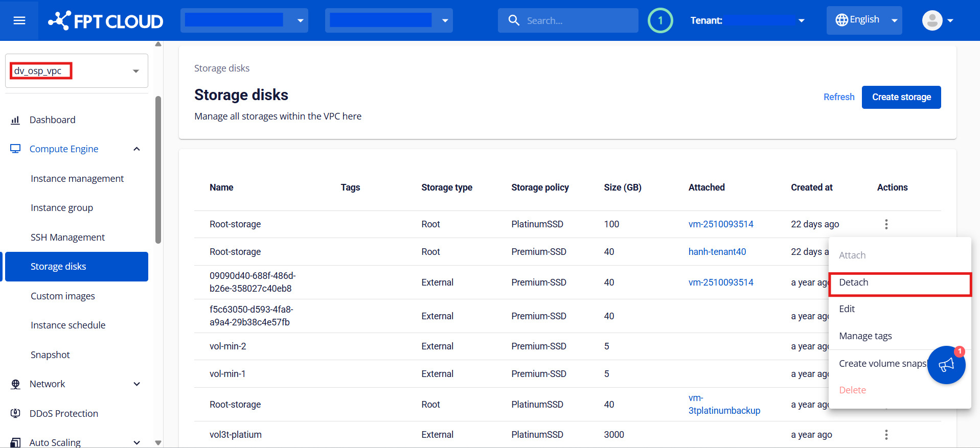Image resolution: width=980 pixels, height=448 pixels.
Task: Click the megaphone announcements button
Action: (x=946, y=365)
